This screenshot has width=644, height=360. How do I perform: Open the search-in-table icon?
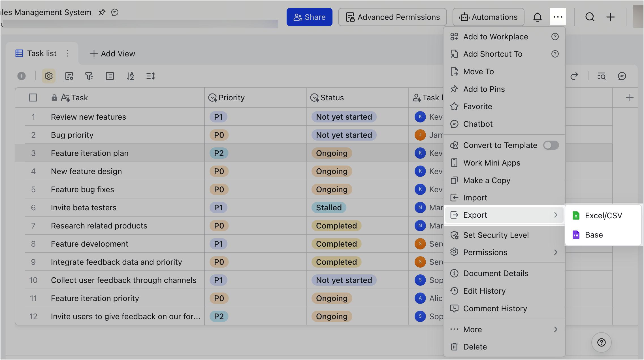point(602,76)
